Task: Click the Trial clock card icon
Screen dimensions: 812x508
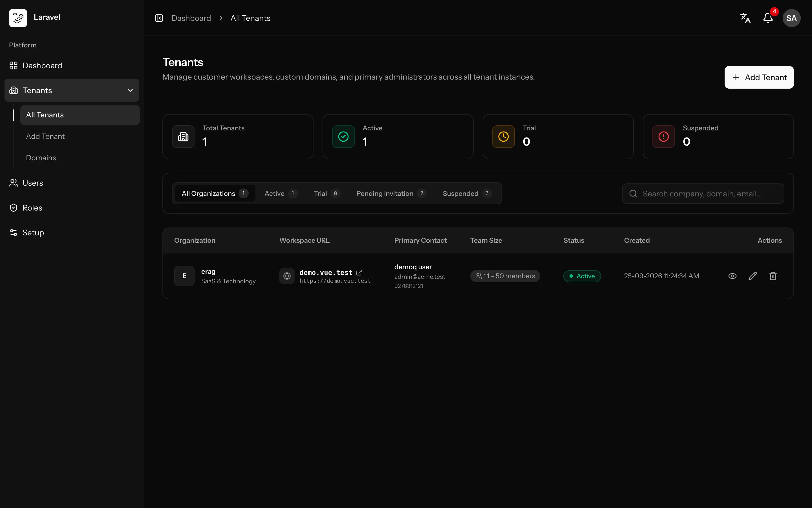Action: tap(503, 136)
